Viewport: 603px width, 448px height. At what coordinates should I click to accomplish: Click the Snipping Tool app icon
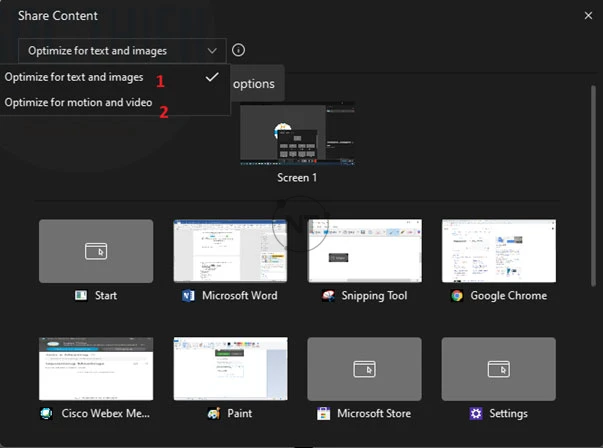[x=328, y=296]
